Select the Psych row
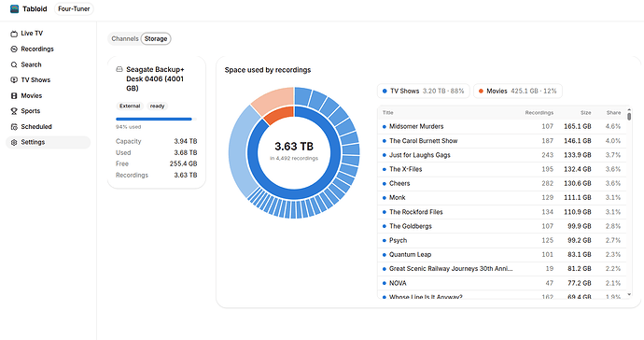The image size is (644, 340). [x=502, y=240]
